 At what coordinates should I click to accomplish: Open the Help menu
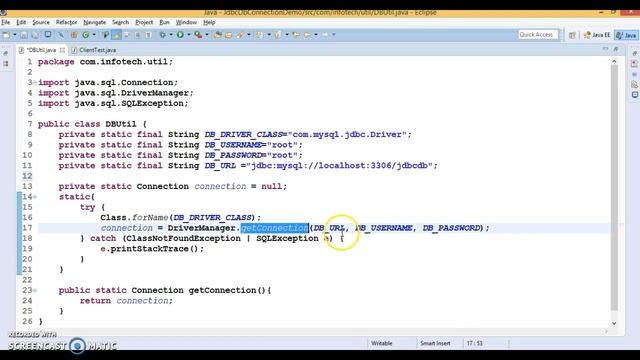209,22
